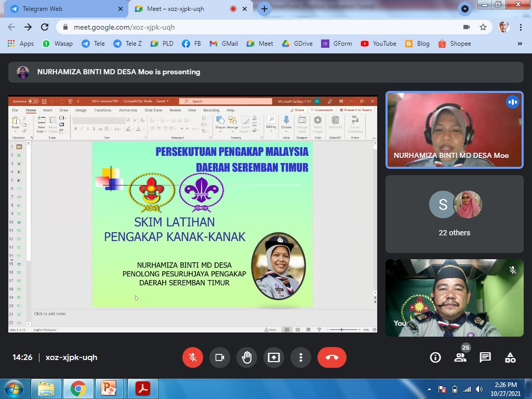Open a new browser tab
Viewport: 532px width, 399px height.
click(264, 9)
